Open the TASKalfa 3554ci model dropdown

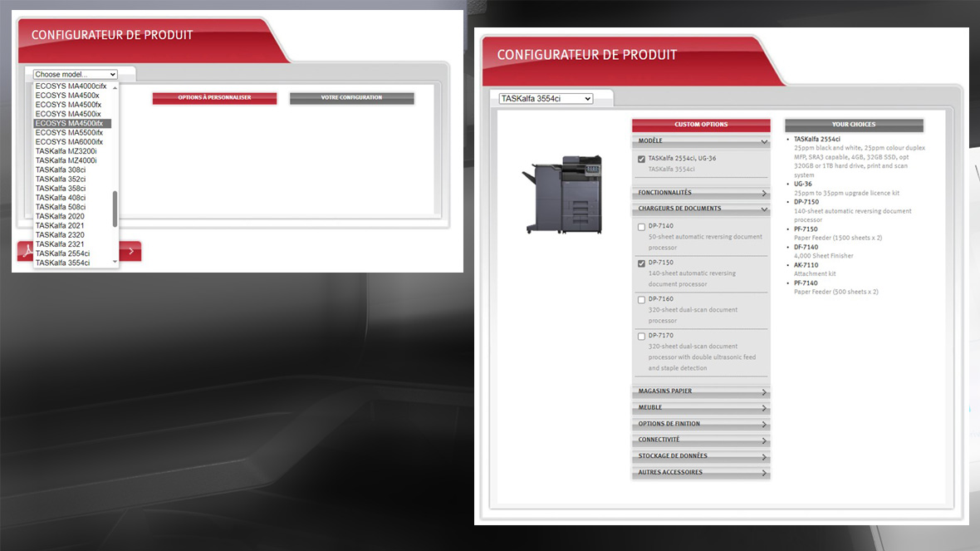[546, 99]
